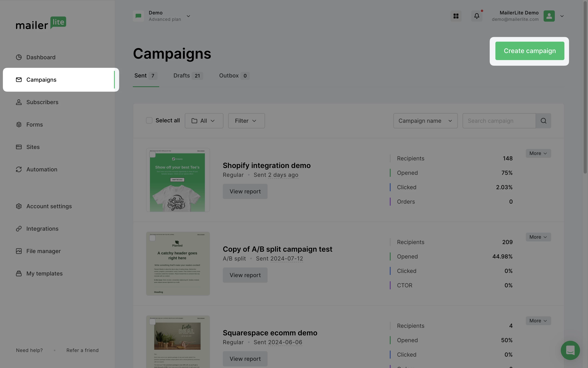This screenshot has width=588, height=368.
Task: Click the apps grid icon
Action: tap(456, 16)
